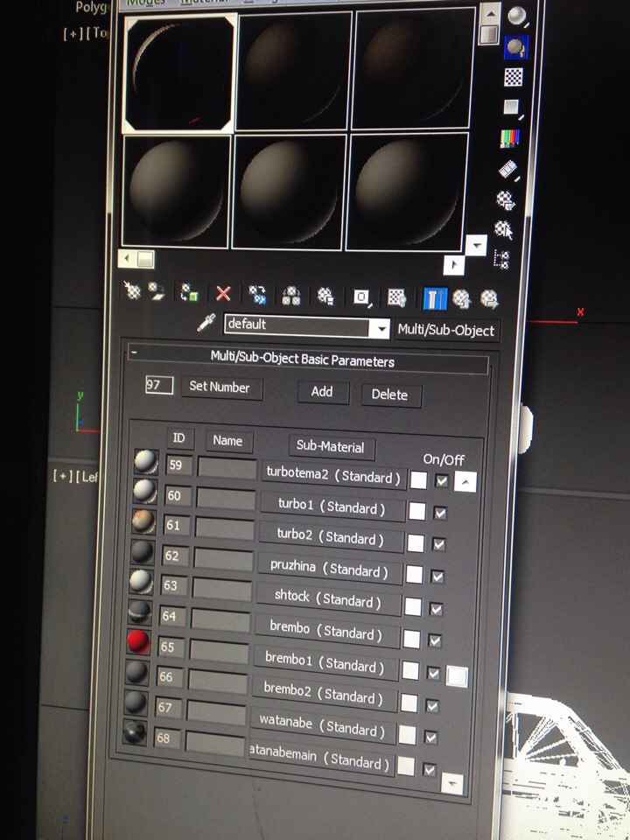630x840 pixels.
Task: Toggle the On/Off checkbox for turbo1
Action: (x=440, y=513)
